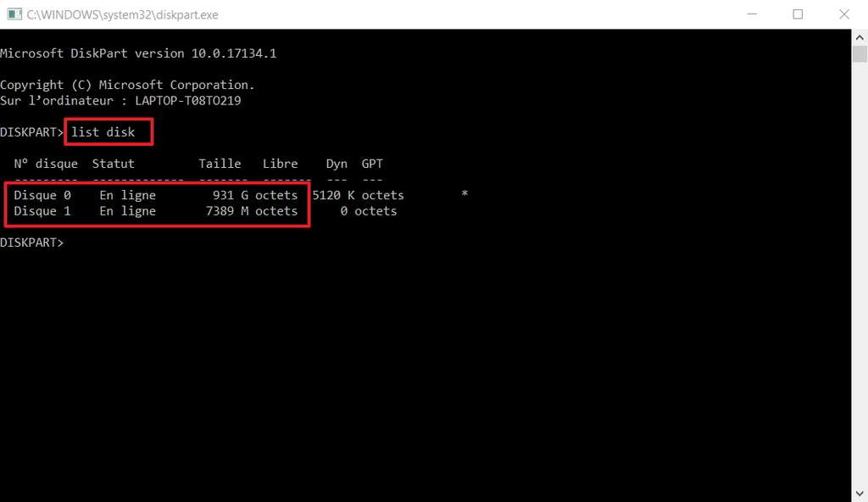Click the vertical scrollbar thumb
Viewport: 868px width, 502px height.
tap(860, 53)
